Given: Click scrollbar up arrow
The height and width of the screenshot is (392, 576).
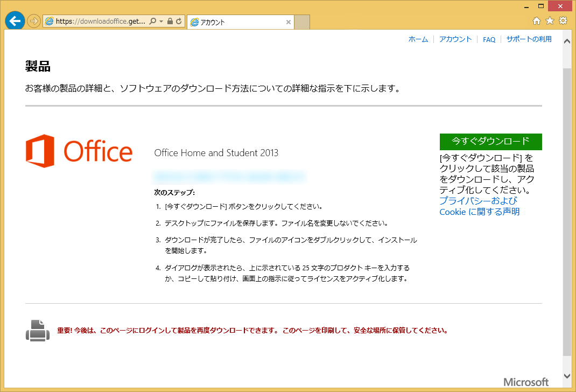Looking at the screenshot, I should pos(567,41).
